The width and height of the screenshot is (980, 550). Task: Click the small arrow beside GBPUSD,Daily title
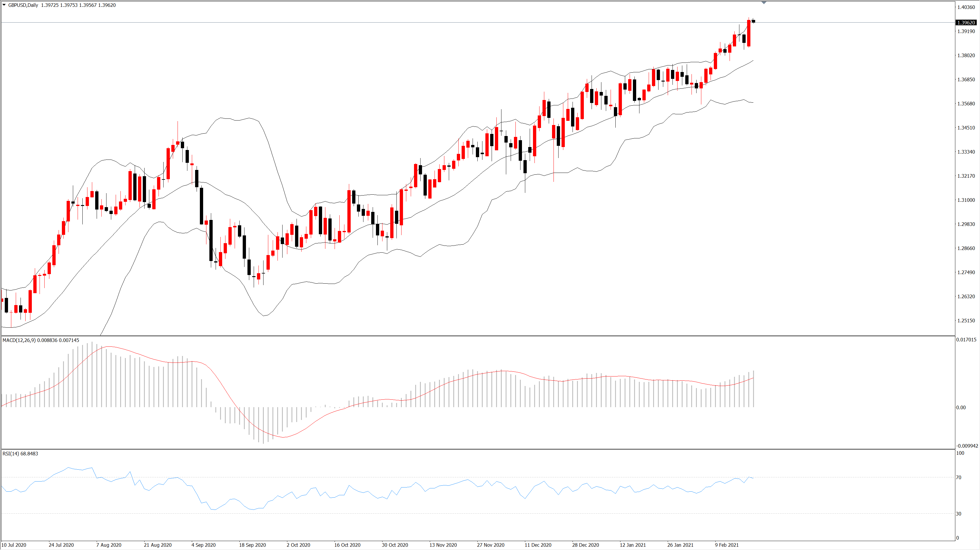[x=4, y=5]
